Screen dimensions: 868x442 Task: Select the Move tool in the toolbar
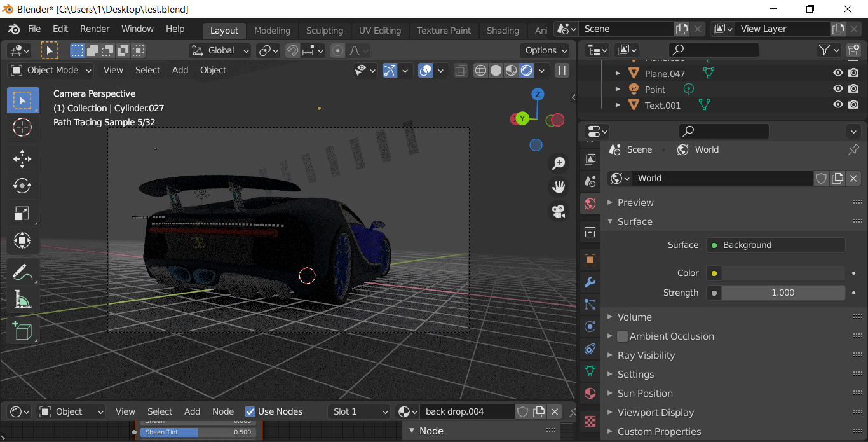click(x=22, y=158)
